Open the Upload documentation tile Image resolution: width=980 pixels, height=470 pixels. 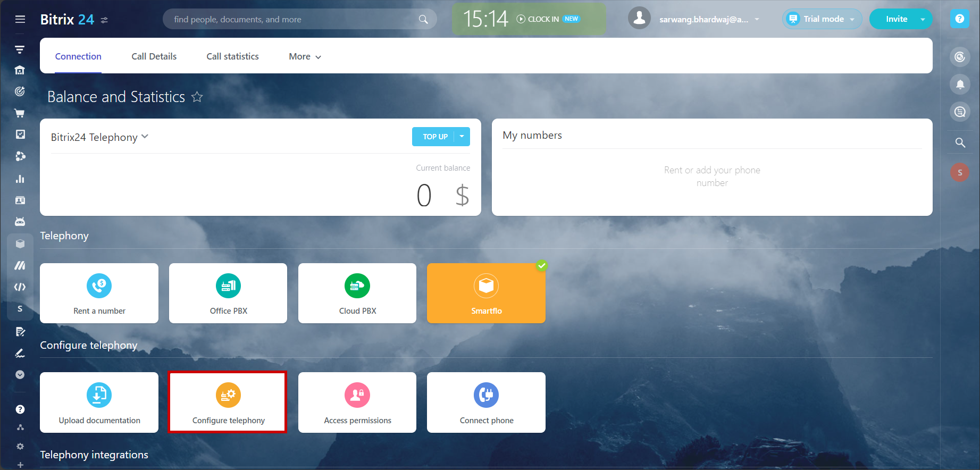pyautogui.click(x=99, y=402)
